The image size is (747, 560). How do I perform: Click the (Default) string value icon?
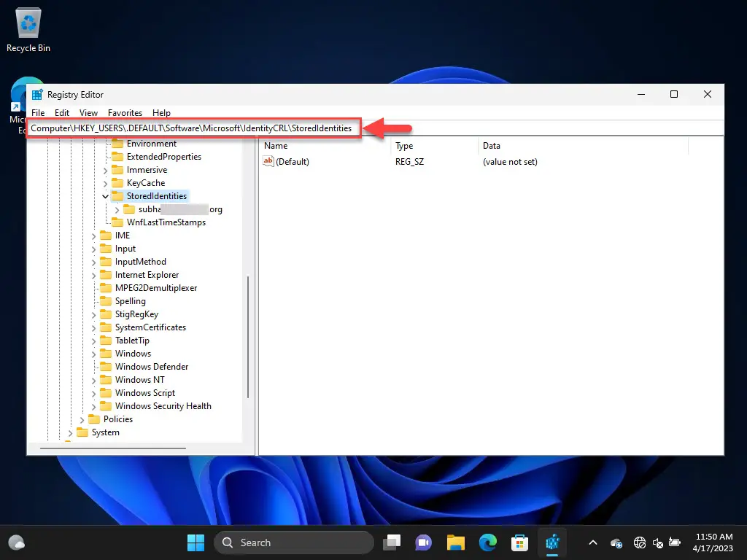pyautogui.click(x=268, y=161)
